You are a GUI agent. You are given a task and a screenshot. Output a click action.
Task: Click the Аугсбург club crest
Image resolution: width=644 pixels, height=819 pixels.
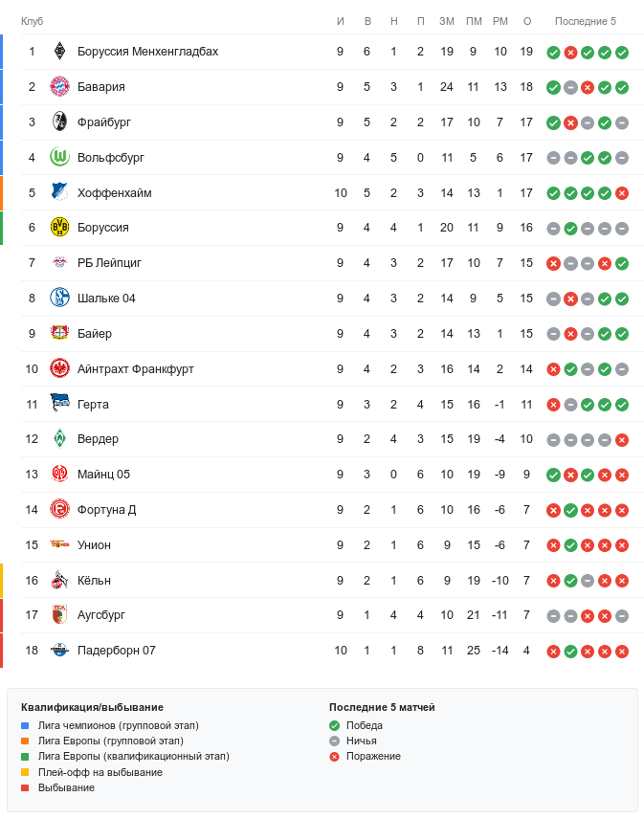(60, 615)
